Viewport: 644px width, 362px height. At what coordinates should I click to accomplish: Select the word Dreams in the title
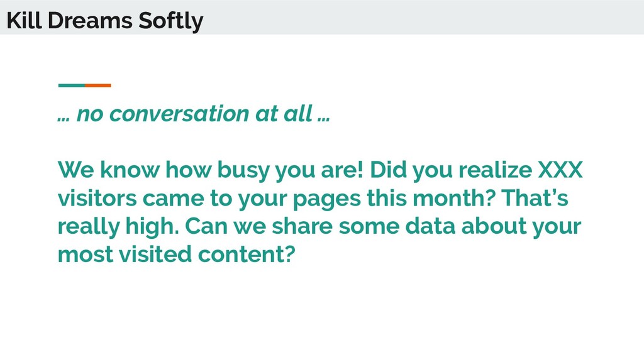point(90,21)
